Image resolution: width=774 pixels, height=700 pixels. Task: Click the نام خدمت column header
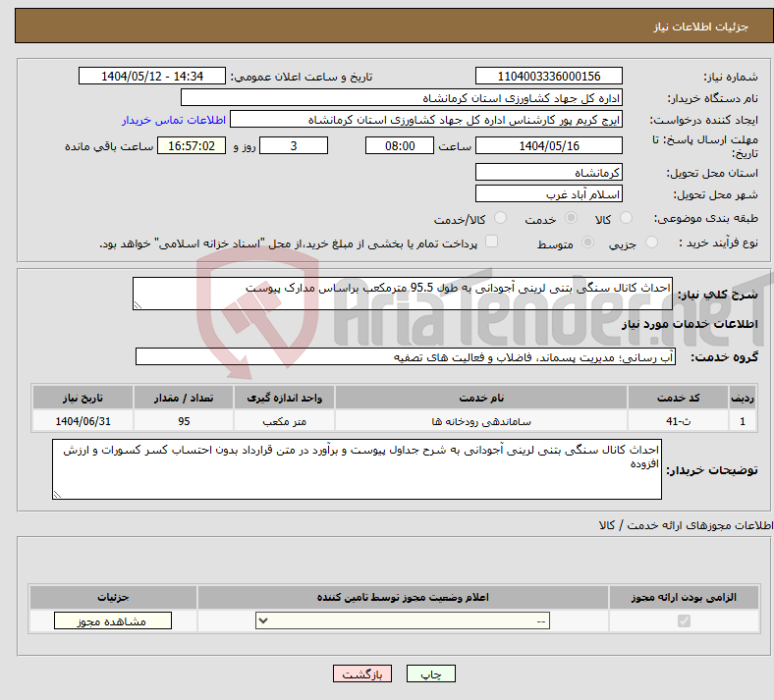[x=481, y=398]
